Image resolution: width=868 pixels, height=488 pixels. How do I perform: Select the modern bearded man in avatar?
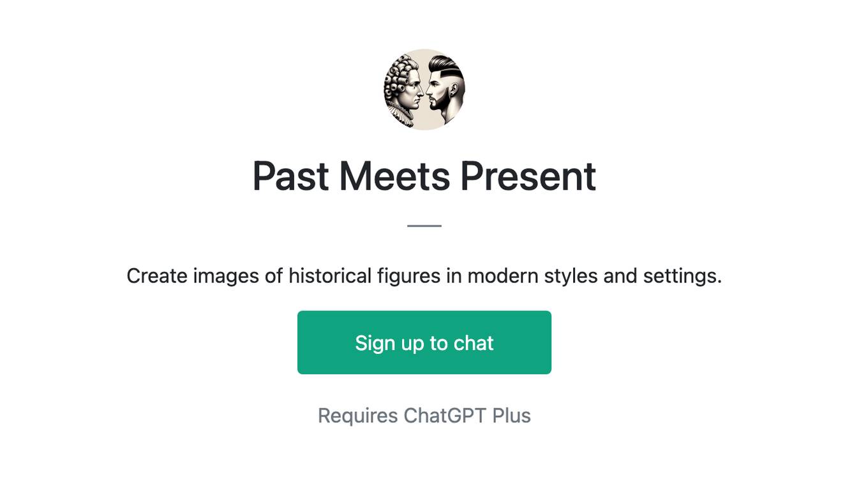445,90
